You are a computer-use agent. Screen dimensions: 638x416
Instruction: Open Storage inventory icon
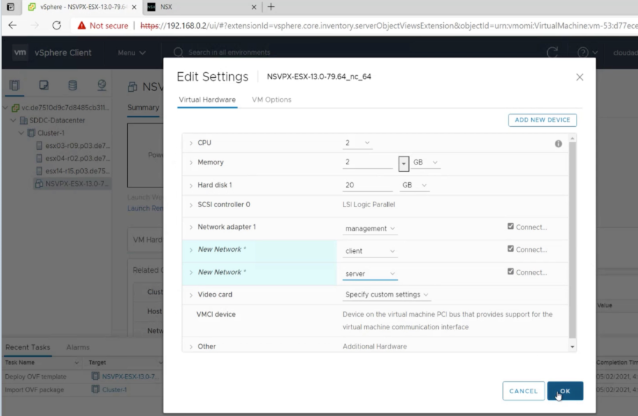pos(72,85)
